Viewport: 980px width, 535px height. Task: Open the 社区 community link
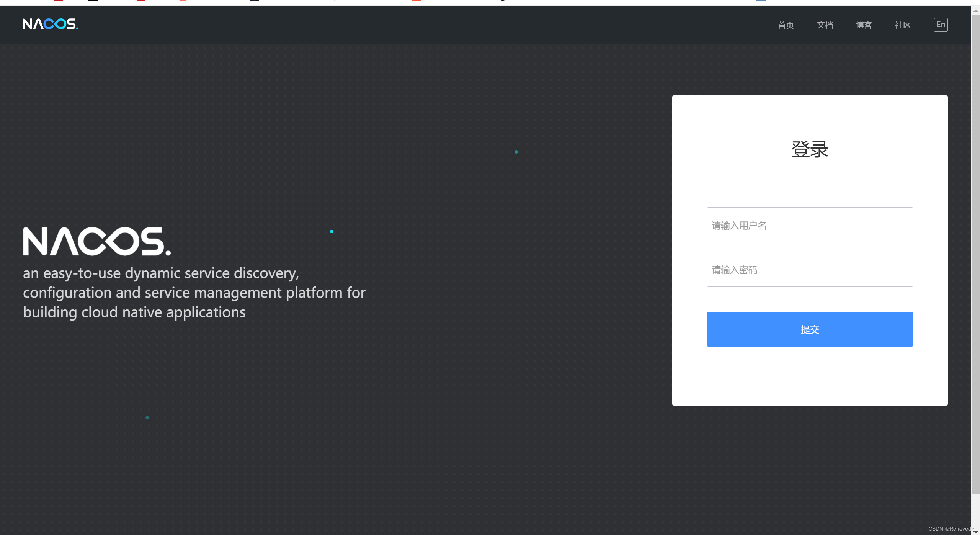[x=902, y=25]
